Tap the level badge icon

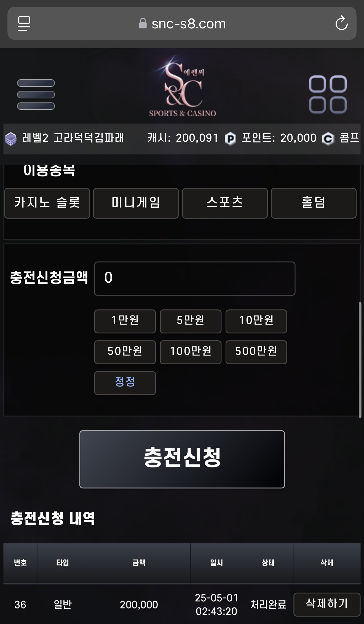point(11,139)
